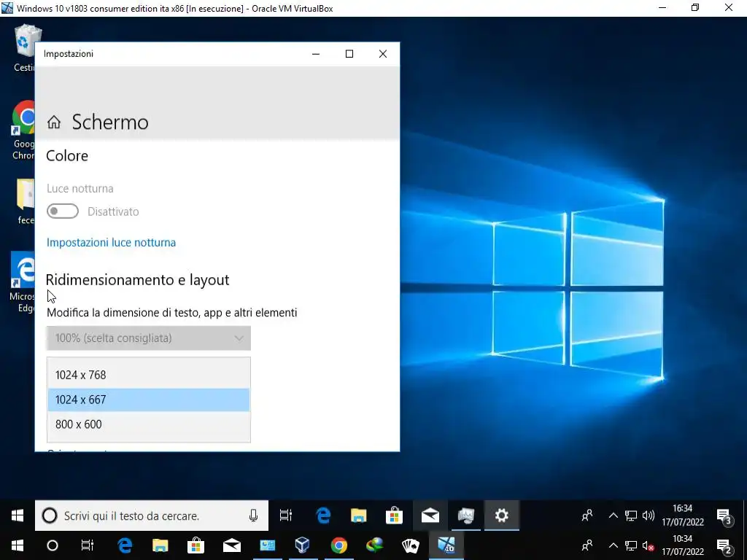Image resolution: width=747 pixels, height=560 pixels.
Task: Activate the microphone icon in the search box
Action: tap(253, 516)
